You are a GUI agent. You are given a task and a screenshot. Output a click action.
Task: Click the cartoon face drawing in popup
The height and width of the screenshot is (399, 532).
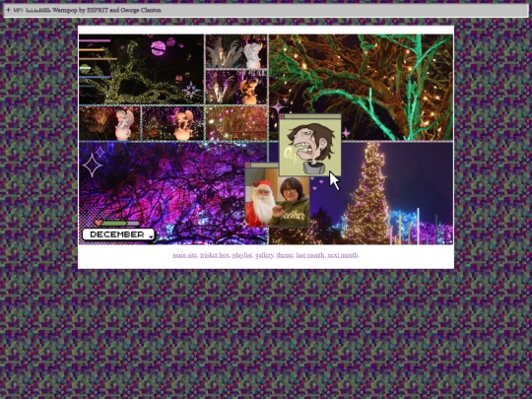(x=309, y=147)
